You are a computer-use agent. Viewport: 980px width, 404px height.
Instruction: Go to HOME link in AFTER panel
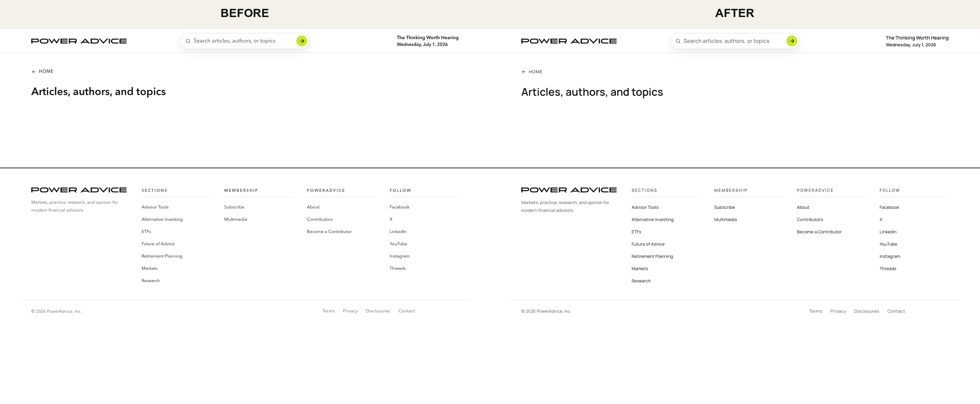click(x=535, y=72)
